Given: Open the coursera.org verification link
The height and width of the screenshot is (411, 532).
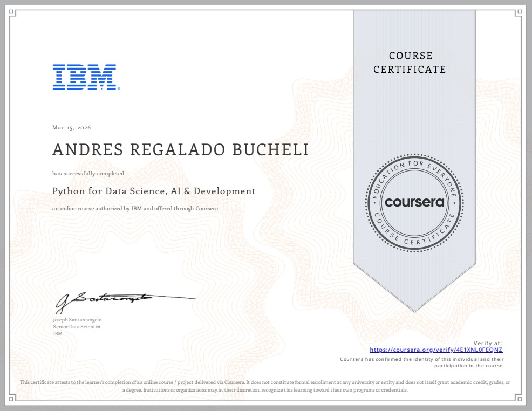Looking at the screenshot, I should coord(436,349).
